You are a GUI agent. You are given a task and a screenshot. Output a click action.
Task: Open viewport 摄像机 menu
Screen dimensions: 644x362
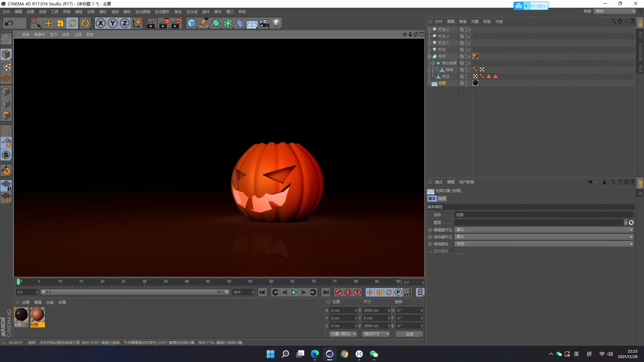pos(40,35)
